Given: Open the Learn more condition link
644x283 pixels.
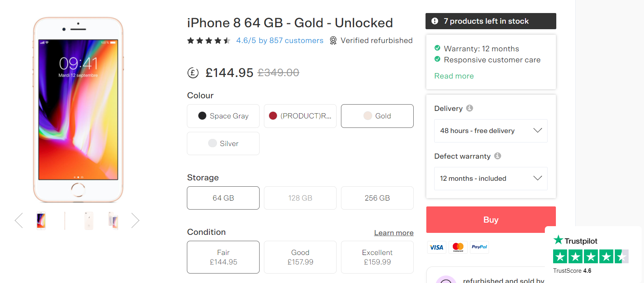Looking at the screenshot, I should [394, 233].
